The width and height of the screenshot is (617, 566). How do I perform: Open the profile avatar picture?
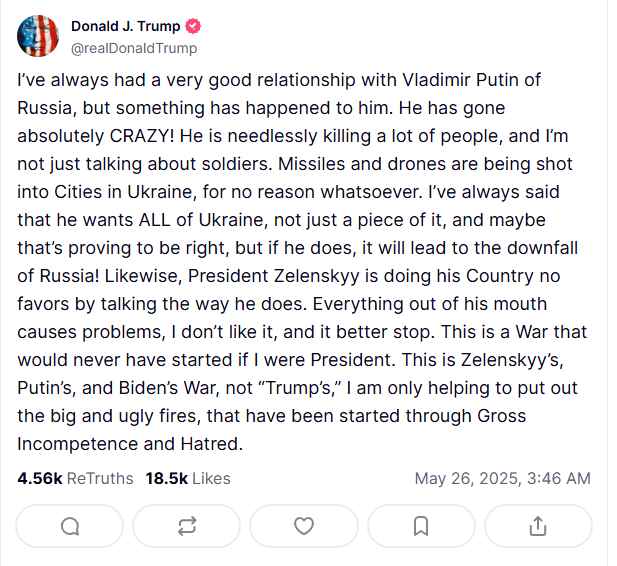38,36
